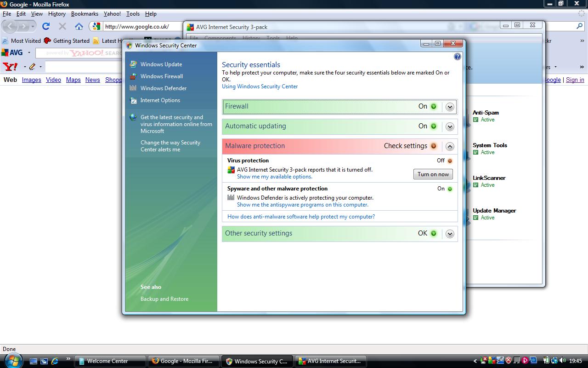Viewport: 588px width, 368px height.
Task: Open Firefox File menu
Action: click(x=7, y=14)
